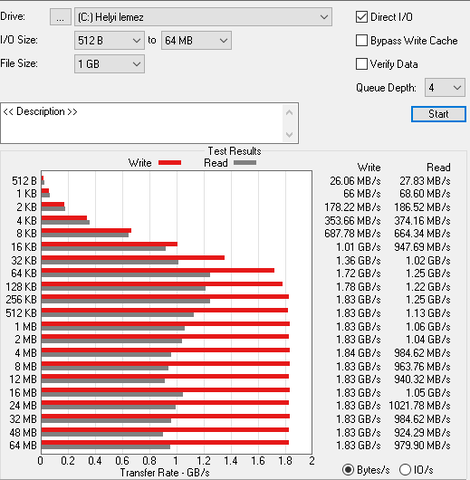Click the 64 KB row label
The height and width of the screenshot is (480, 470).
point(24,273)
